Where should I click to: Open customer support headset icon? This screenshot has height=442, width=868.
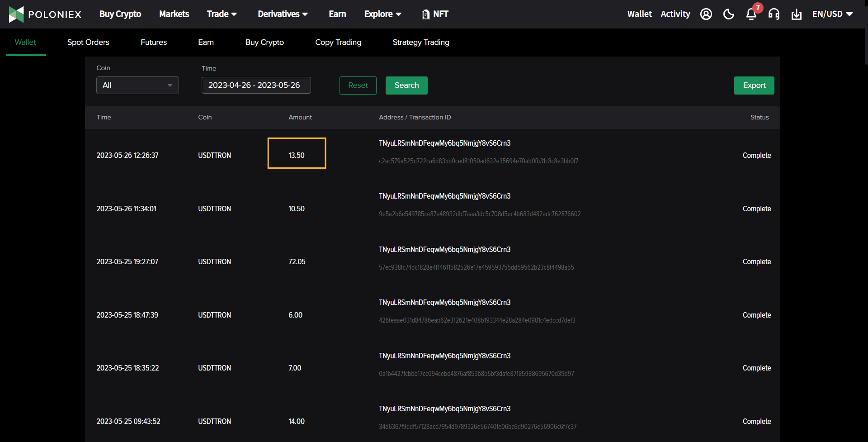click(774, 14)
